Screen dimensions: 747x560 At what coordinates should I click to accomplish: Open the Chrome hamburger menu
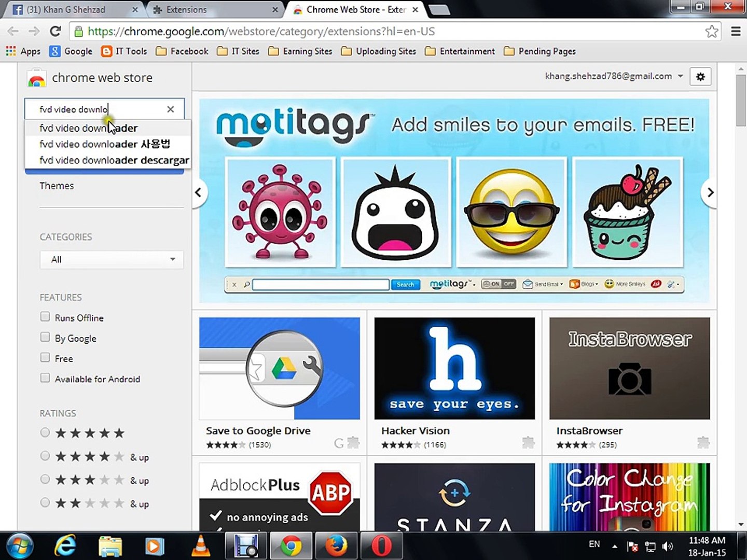coord(736,32)
